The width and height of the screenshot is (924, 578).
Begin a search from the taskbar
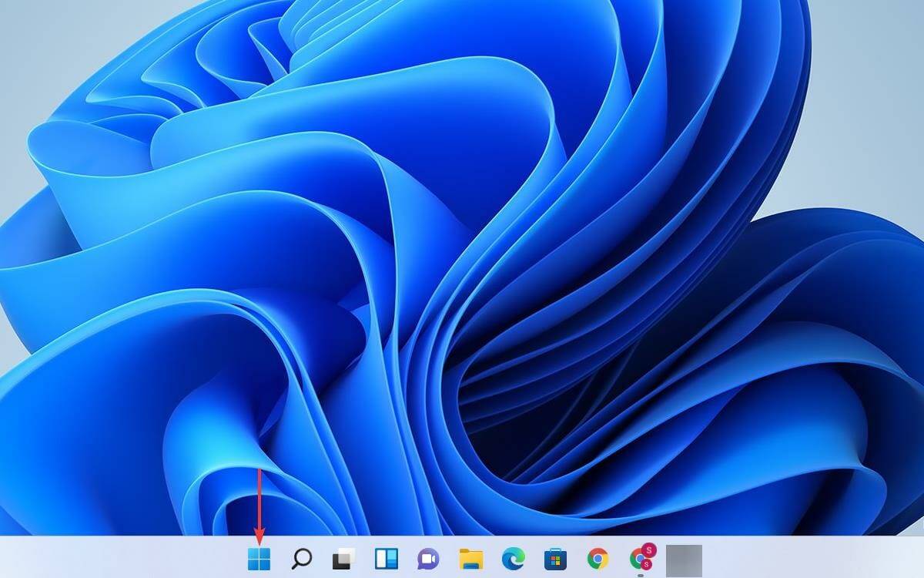[302, 559]
